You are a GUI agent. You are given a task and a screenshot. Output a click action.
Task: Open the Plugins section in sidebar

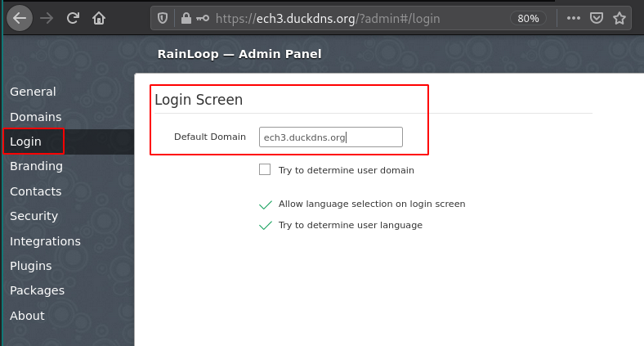tap(31, 266)
